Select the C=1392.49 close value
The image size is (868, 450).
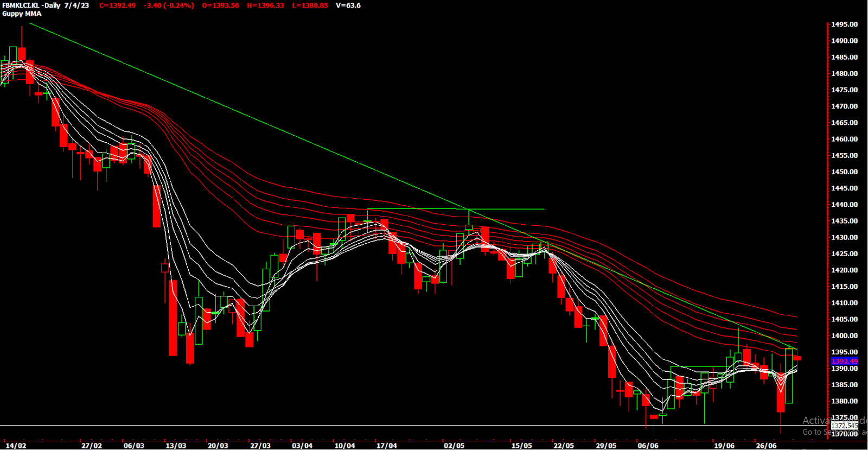(x=117, y=5)
